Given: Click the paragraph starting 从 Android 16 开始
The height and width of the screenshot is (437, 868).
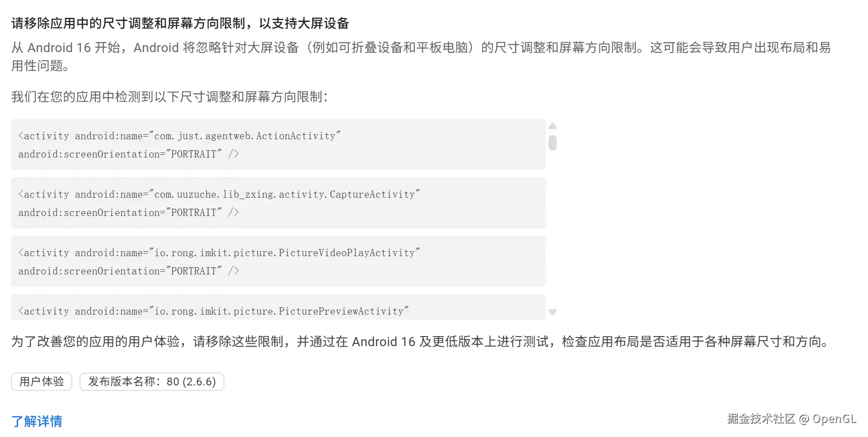Looking at the screenshot, I should click(421, 47).
